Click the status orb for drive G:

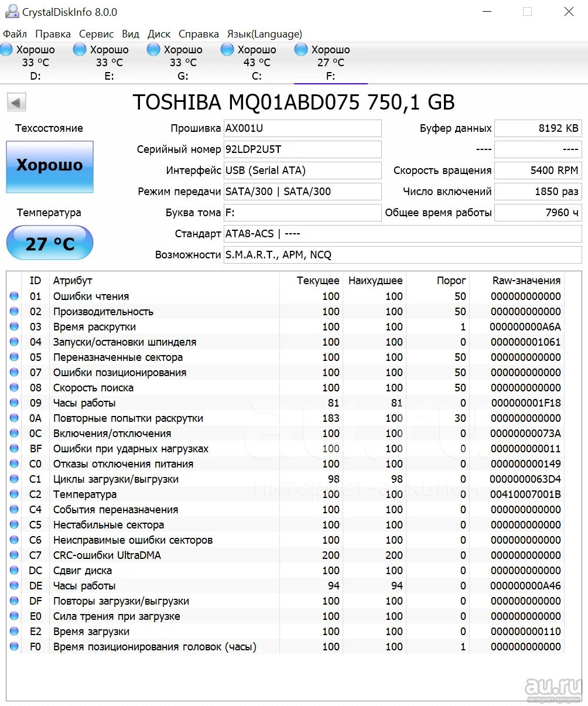click(x=153, y=50)
